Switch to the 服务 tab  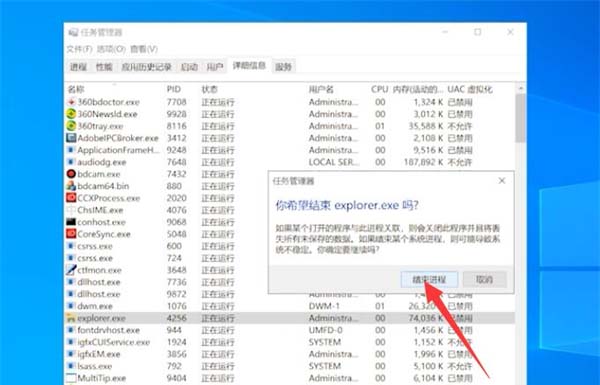point(283,67)
